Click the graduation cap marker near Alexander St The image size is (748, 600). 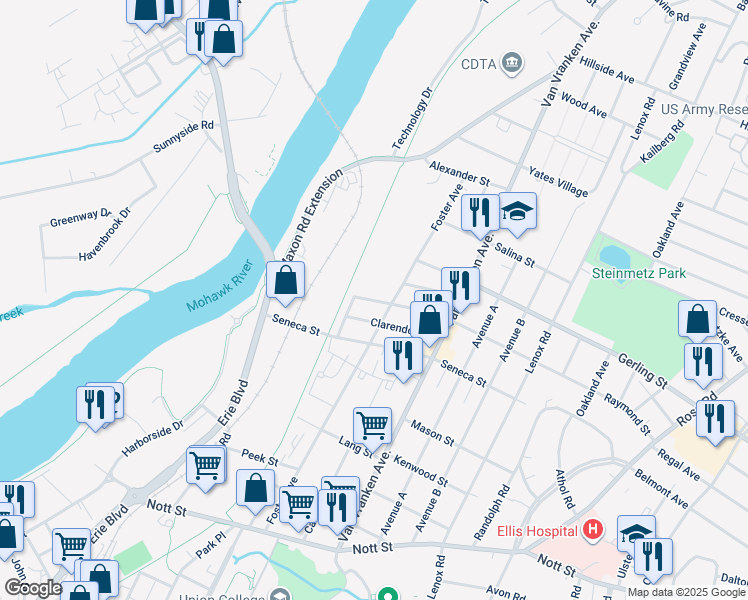[x=518, y=213]
